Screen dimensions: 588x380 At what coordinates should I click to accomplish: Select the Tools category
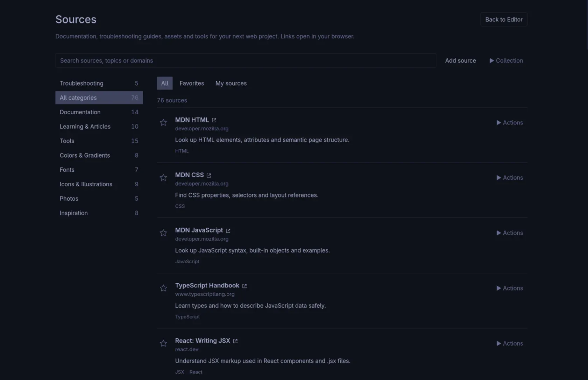[x=99, y=141]
